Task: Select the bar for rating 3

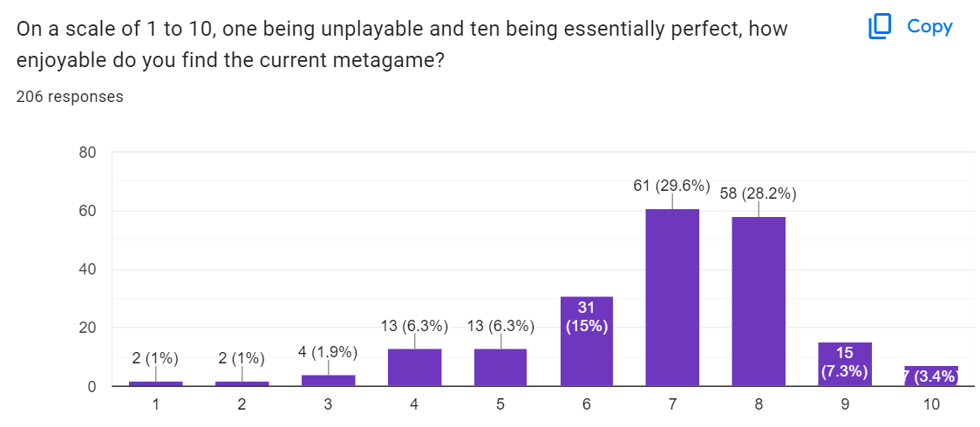Action: (329, 381)
